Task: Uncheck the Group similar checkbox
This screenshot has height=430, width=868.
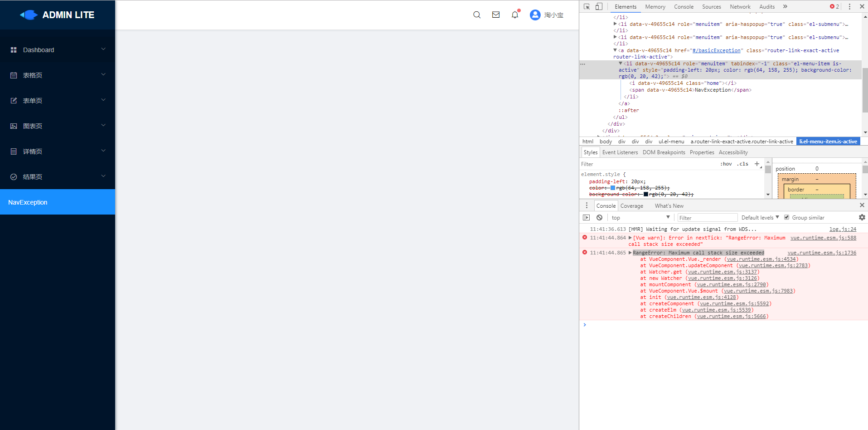Action: tap(787, 217)
